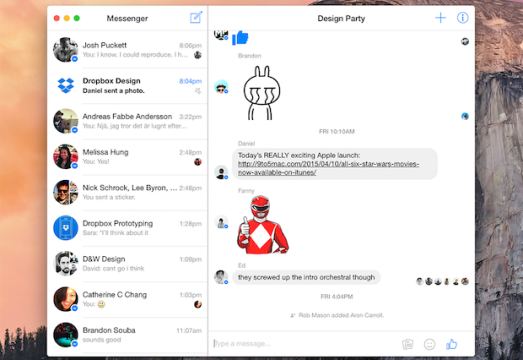Click the Dropbox Design logo avatar
Screen dimensions: 523x360
pyautogui.click(x=66, y=85)
